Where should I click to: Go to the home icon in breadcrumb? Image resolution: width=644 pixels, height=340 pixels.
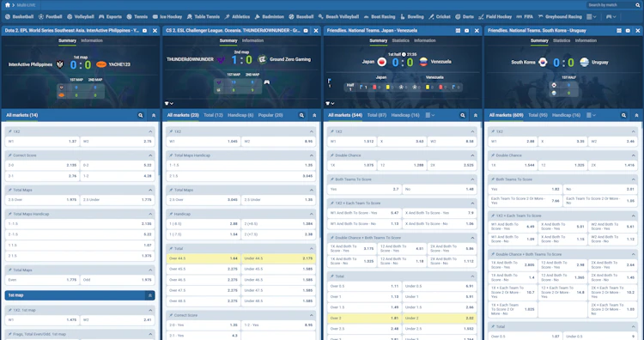click(x=8, y=5)
